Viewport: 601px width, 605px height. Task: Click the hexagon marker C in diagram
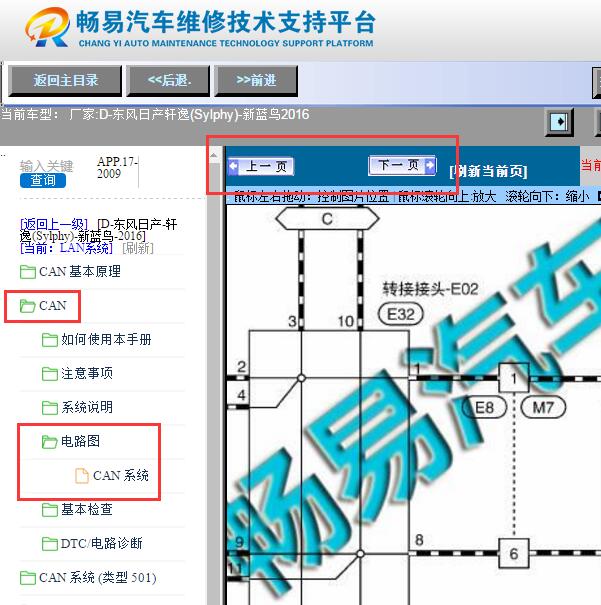pyautogui.click(x=327, y=219)
